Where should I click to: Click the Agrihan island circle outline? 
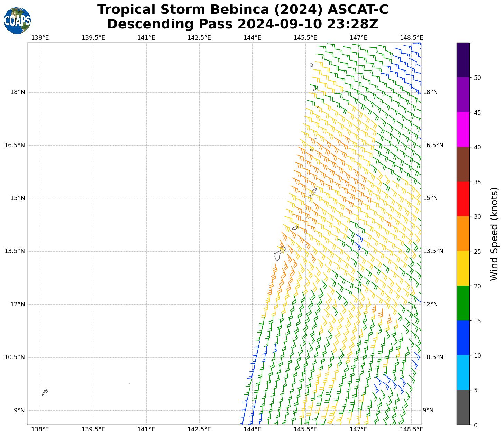(x=311, y=65)
